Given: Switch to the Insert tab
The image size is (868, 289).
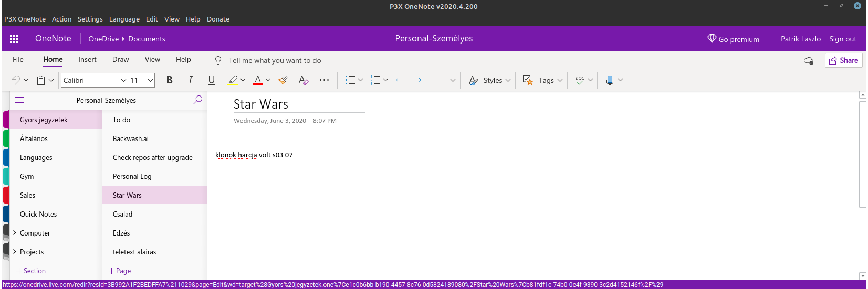Looking at the screenshot, I should pos(87,59).
